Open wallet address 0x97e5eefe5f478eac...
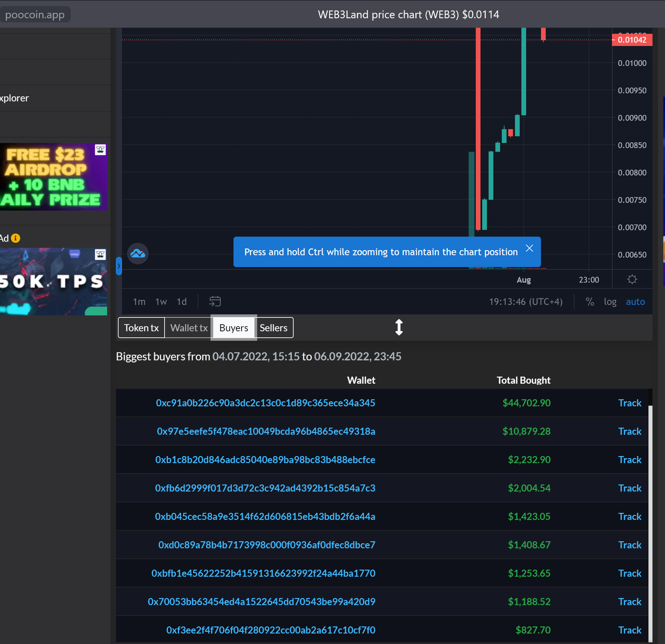Screen dimensions: 665x644 point(266,431)
